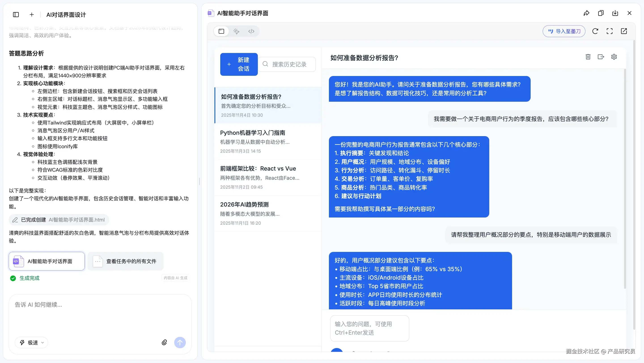644x363 pixels.
Task: Open preview in new window icon
Action: point(624,31)
